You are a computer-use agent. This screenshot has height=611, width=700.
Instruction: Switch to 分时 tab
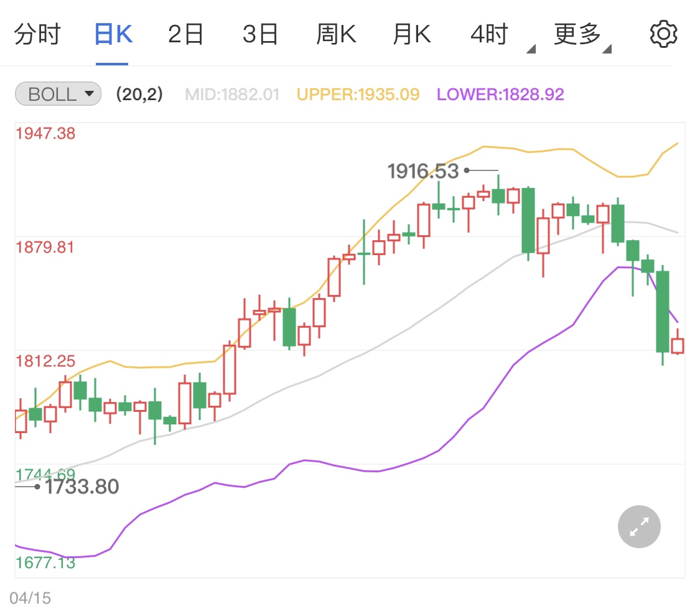click(x=37, y=34)
